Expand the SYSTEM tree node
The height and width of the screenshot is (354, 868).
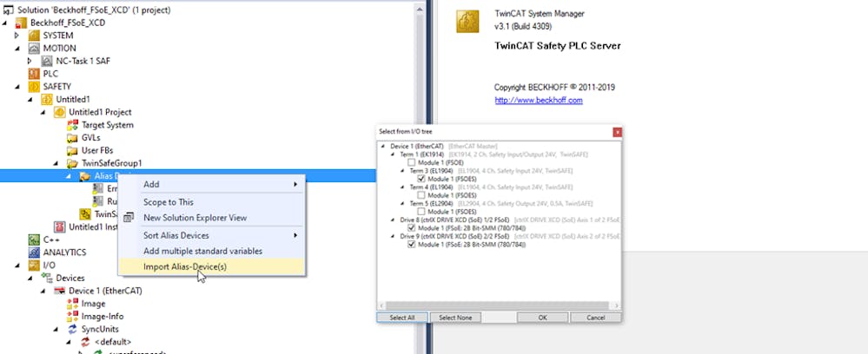tap(17, 36)
